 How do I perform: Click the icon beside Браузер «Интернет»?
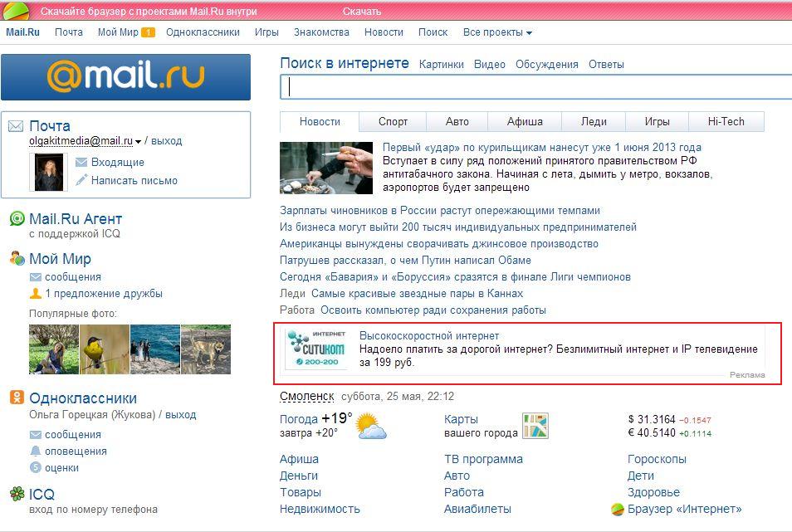coord(617,510)
